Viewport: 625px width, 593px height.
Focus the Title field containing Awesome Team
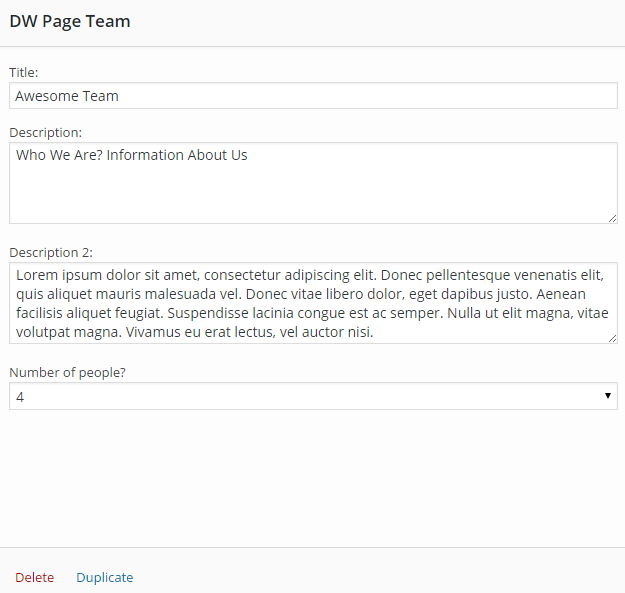[x=313, y=96]
